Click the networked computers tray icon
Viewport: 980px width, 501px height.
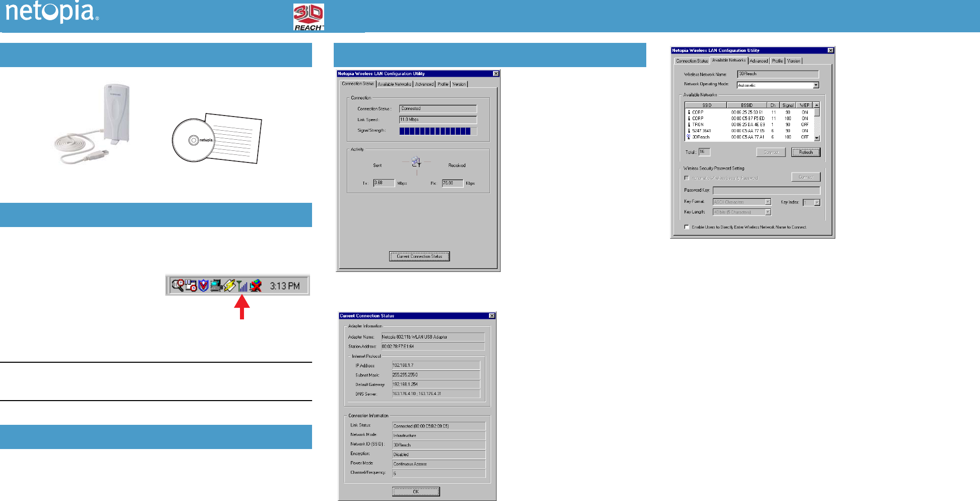(216, 286)
